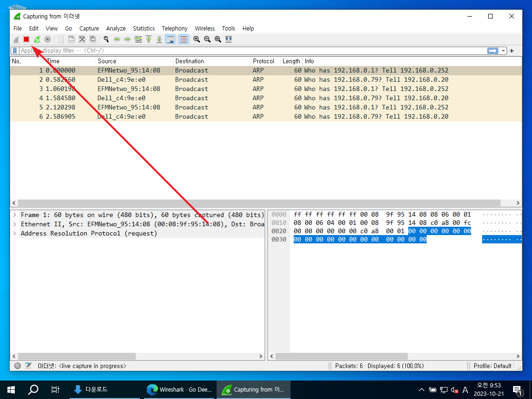Click the reload capture file icon

click(x=93, y=39)
